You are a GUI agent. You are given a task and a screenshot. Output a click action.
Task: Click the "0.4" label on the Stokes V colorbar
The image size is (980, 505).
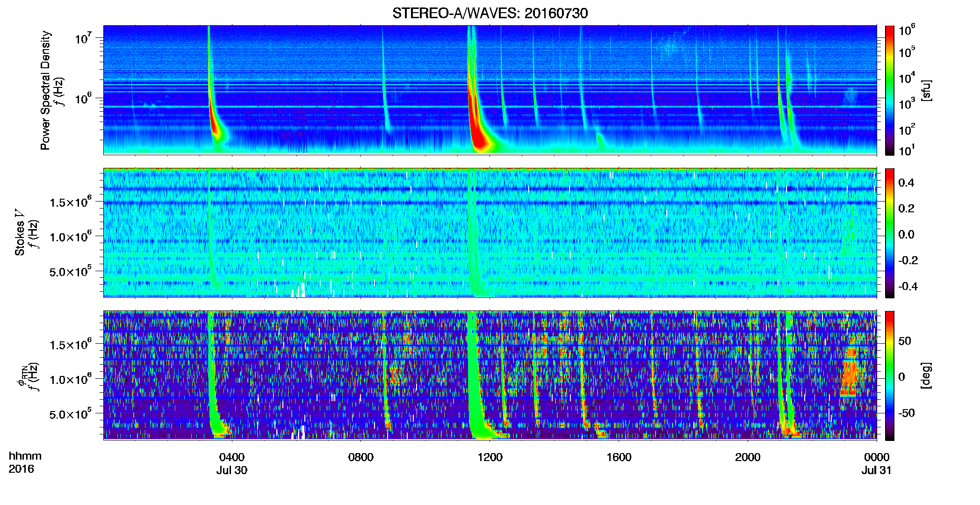(x=906, y=183)
